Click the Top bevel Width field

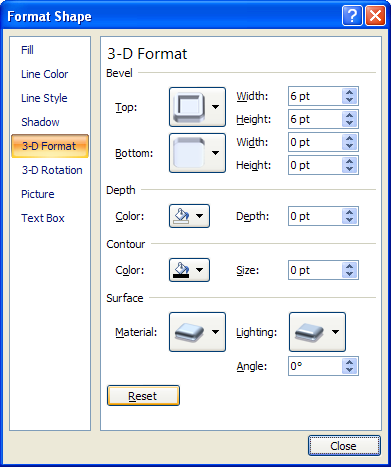pyautogui.click(x=315, y=96)
